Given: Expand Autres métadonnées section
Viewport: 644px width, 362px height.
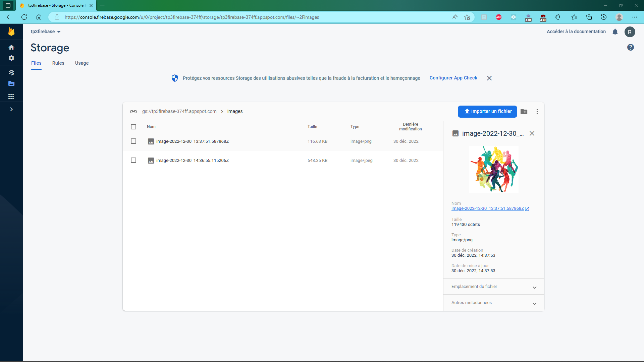Looking at the screenshot, I should pos(493,303).
